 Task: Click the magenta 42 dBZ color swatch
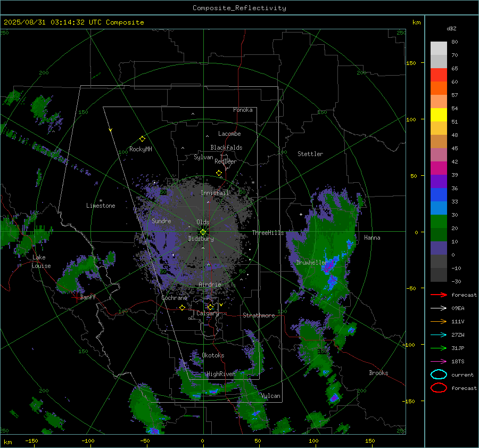pos(439,168)
